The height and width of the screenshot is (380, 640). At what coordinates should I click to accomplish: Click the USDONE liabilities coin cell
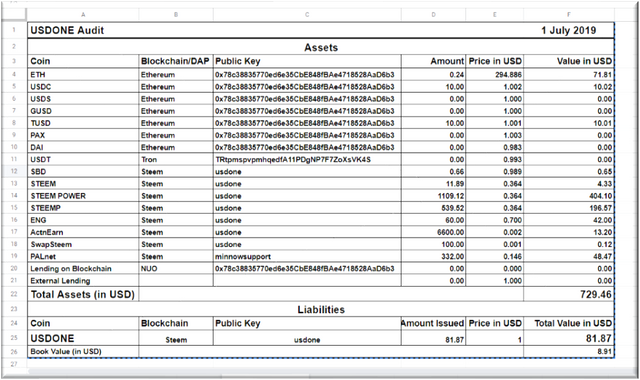tap(83, 338)
